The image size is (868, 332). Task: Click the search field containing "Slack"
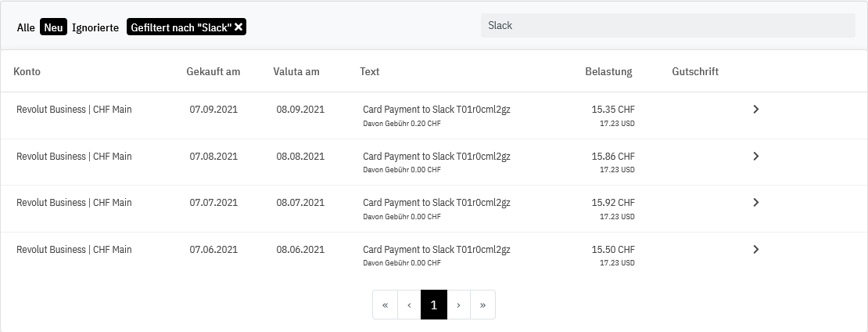667,25
